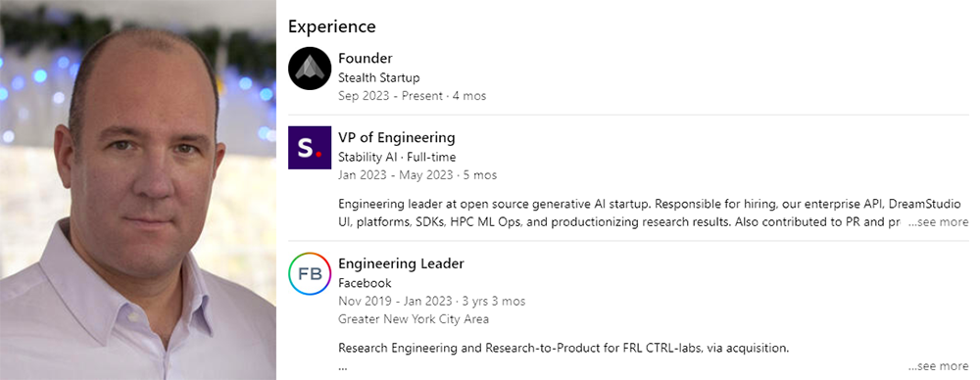Open the profile photo of the man

coord(137,190)
